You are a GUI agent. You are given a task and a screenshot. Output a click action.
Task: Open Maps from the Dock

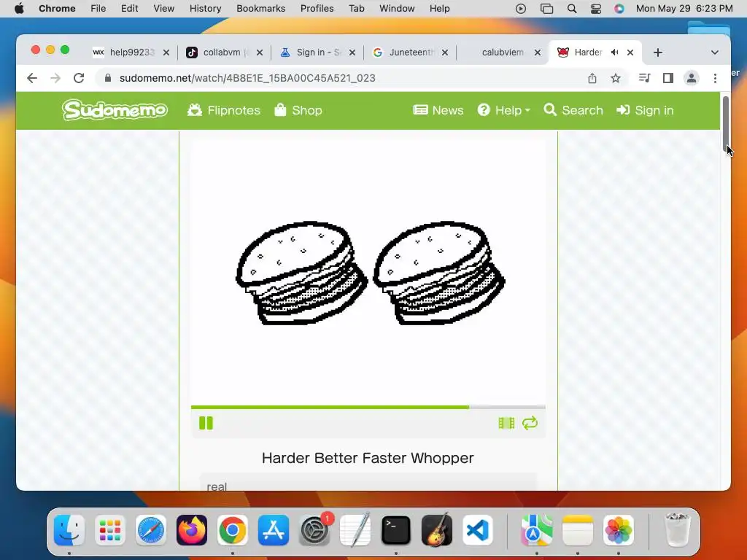pos(536,530)
